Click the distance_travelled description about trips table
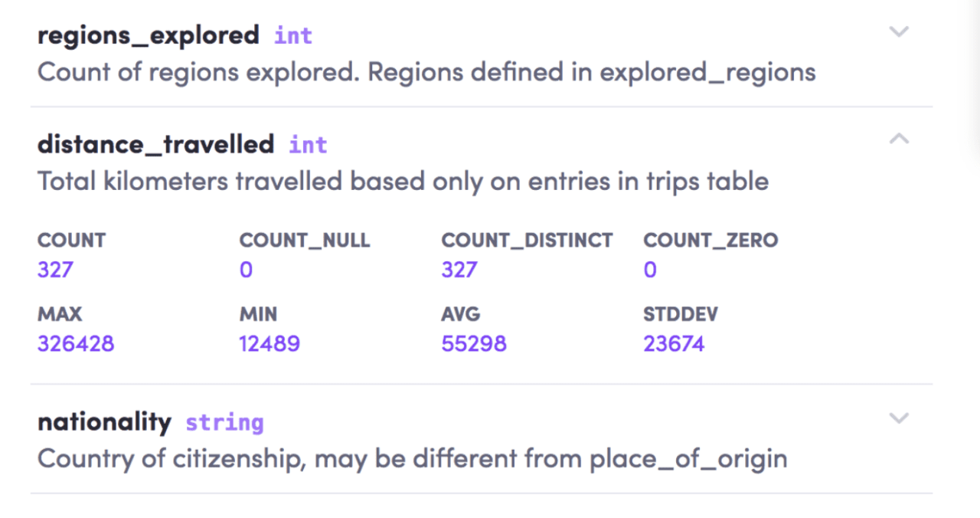 [403, 182]
